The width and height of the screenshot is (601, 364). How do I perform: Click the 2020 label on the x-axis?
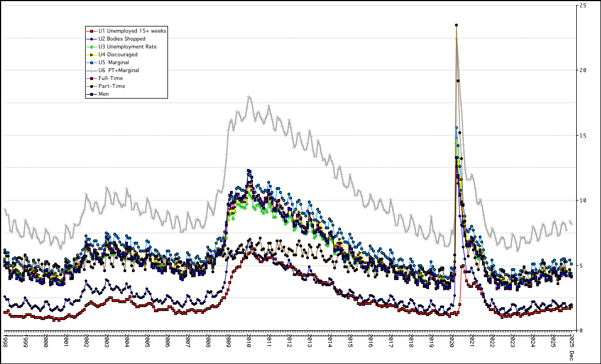[x=452, y=341]
